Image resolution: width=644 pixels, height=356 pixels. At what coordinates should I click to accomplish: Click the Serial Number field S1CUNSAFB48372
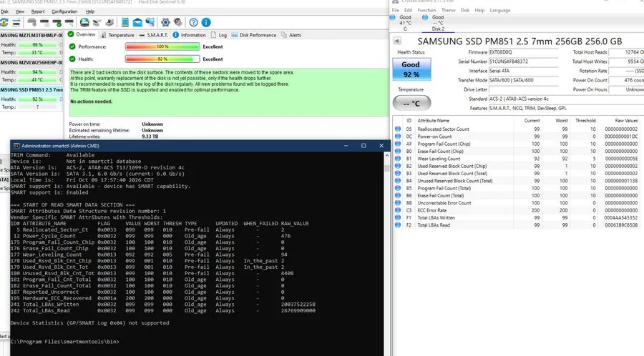coord(523,61)
